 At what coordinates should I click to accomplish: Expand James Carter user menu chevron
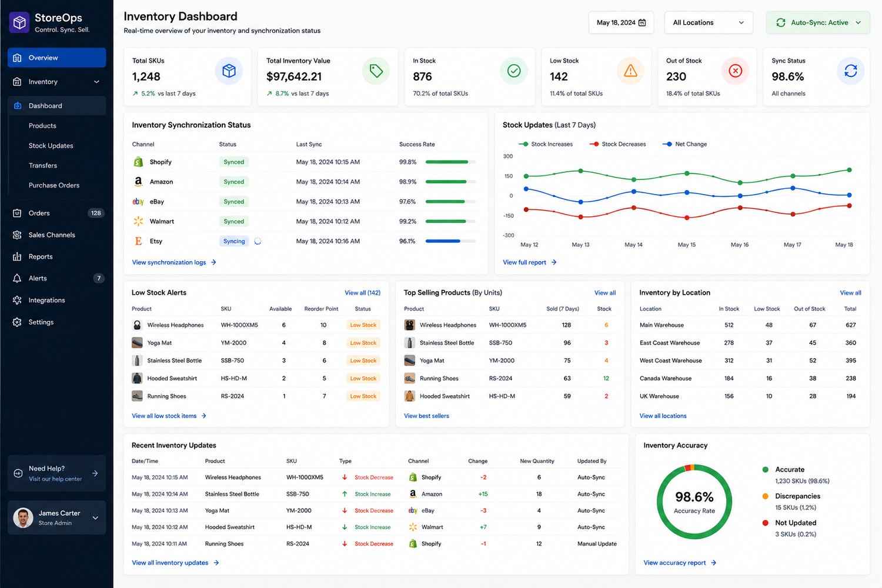point(95,518)
